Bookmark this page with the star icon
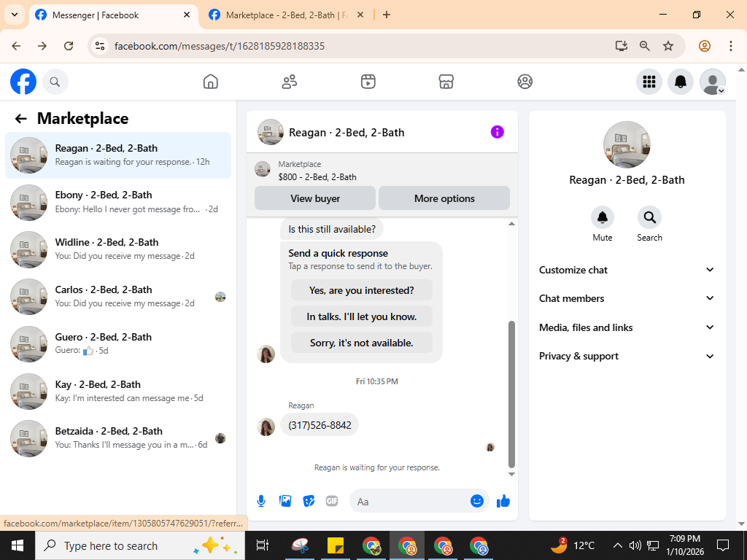The width and height of the screenshot is (747, 560). 668,46
